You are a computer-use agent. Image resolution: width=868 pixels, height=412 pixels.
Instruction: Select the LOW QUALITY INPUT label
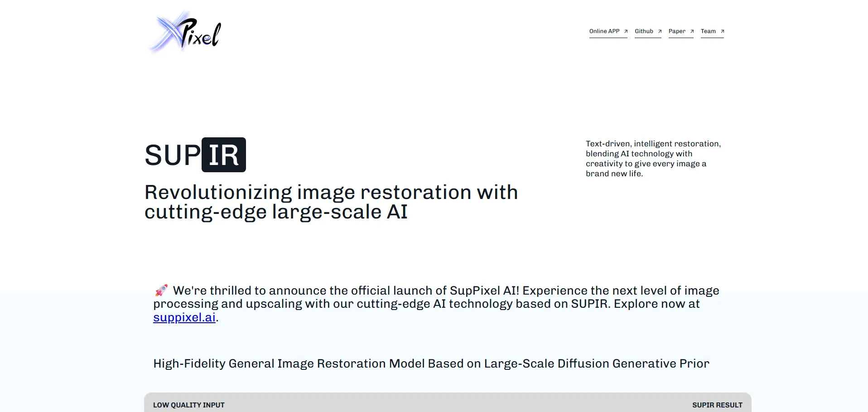188,405
